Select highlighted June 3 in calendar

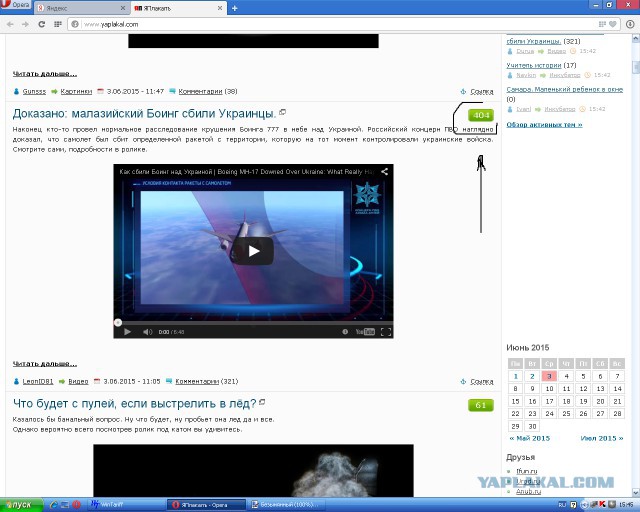point(549,376)
